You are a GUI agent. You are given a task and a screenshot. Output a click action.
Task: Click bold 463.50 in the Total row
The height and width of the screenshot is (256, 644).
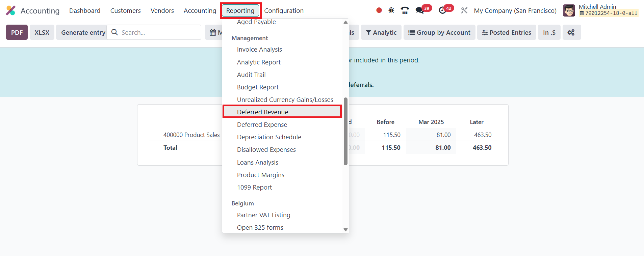coord(482,147)
